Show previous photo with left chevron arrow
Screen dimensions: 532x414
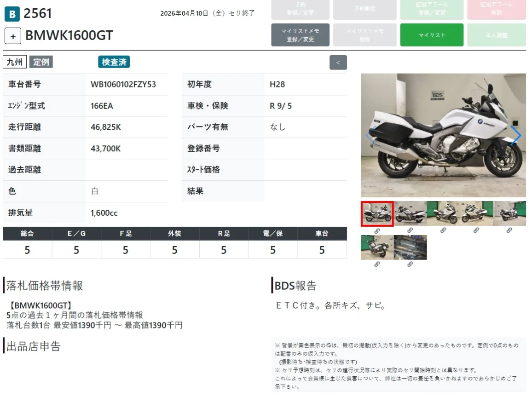370,135
